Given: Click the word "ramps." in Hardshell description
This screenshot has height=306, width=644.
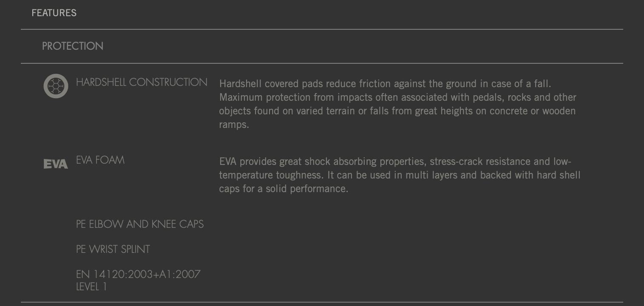Looking at the screenshot, I should coord(234,125).
